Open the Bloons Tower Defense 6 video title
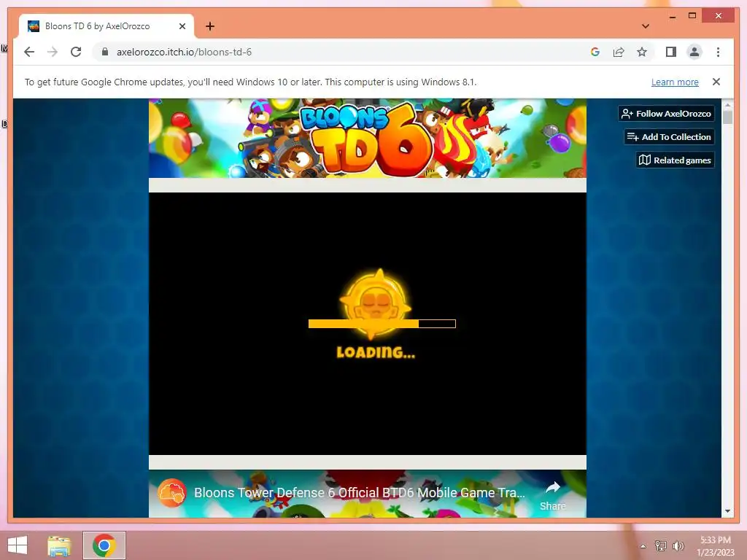 tap(359, 493)
